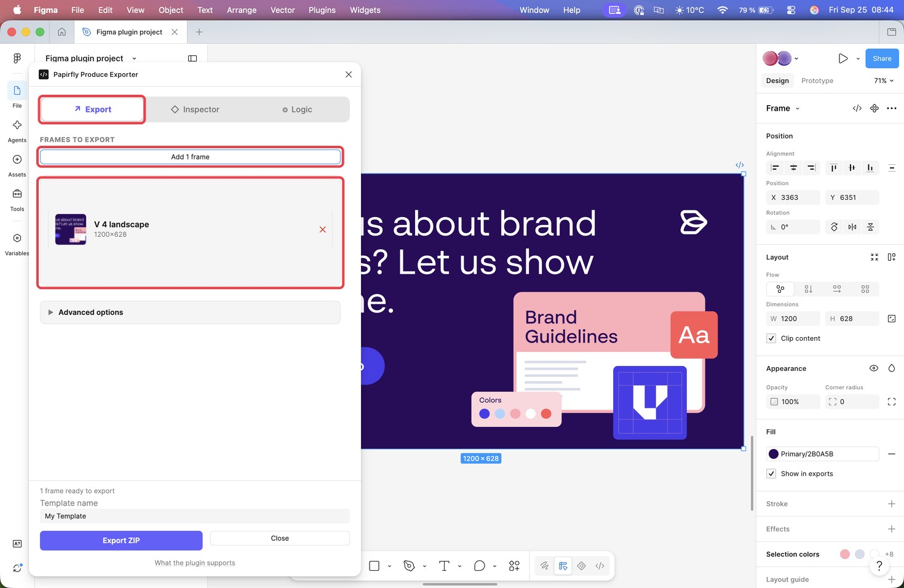This screenshot has width=904, height=588.
Task: Open the Agents sidebar panel
Action: click(x=17, y=125)
